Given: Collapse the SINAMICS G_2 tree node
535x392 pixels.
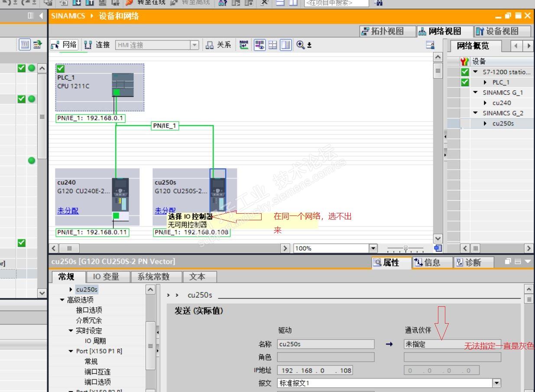Looking at the screenshot, I should (x=475, y=113).
